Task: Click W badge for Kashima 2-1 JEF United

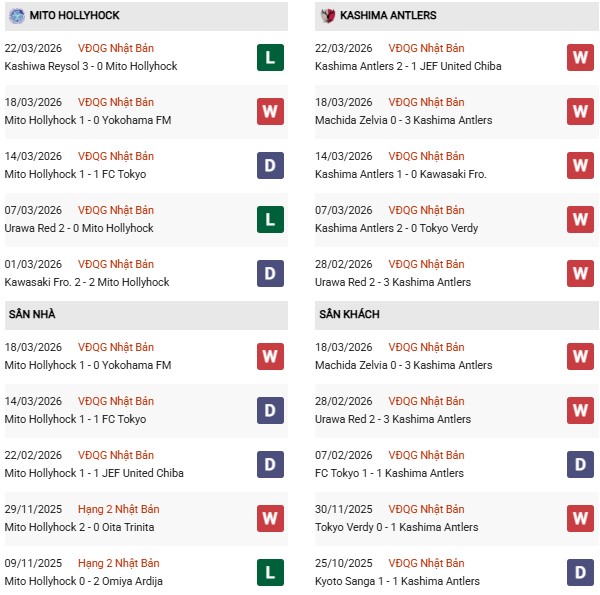Action: click(580, 58)
